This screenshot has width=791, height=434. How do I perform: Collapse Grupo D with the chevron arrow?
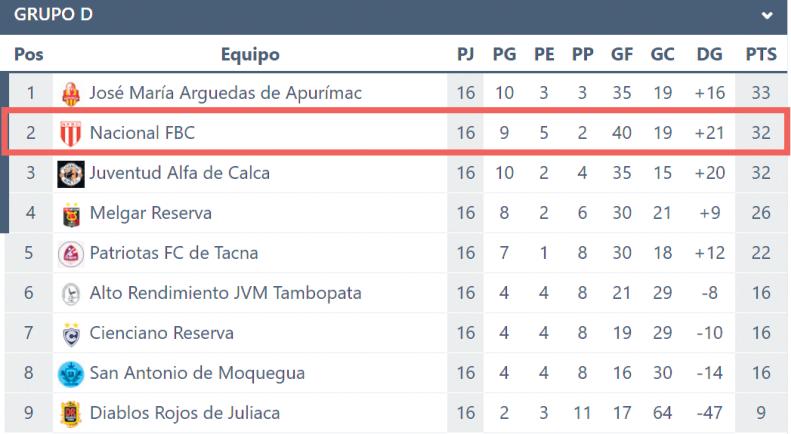pos(767,15)
